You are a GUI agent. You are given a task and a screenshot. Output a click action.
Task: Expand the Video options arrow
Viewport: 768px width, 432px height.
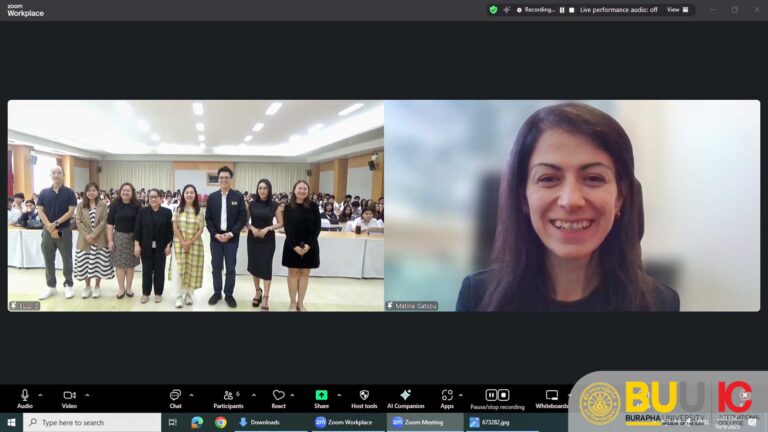(x=87, y=395)
